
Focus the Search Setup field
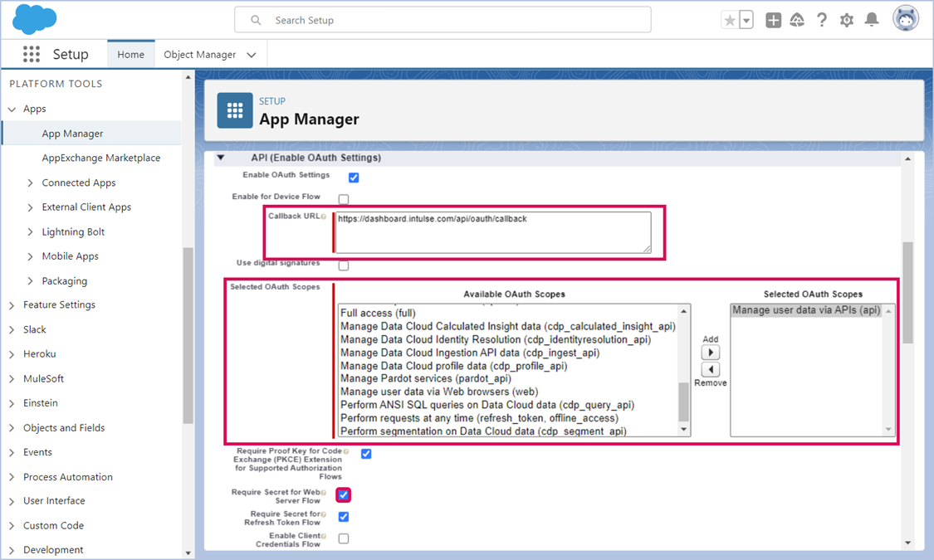coord(443,20)
